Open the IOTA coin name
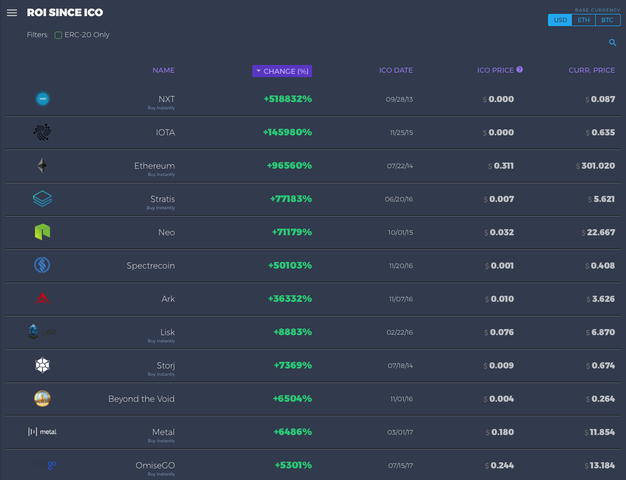626x480 pixels. pos(165,132)
